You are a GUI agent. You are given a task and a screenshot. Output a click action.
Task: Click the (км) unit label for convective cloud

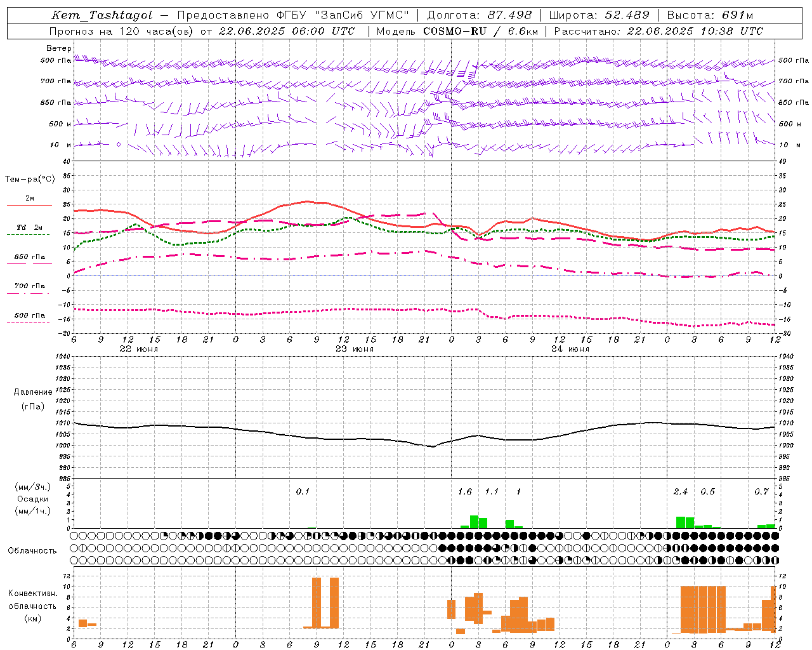pos(33,618)
